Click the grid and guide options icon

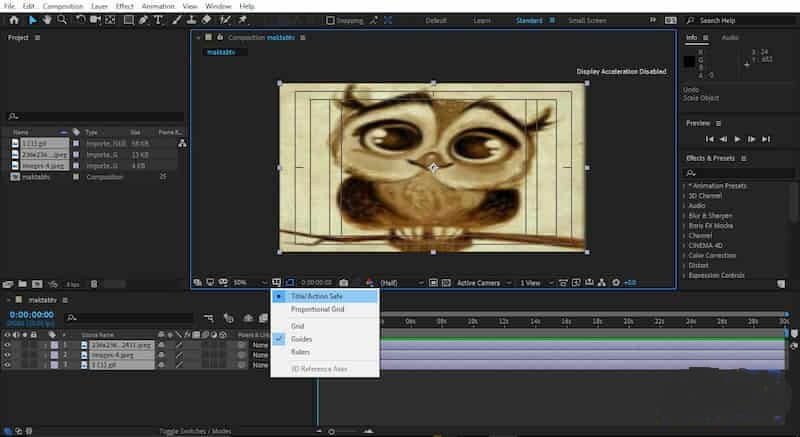(x=275, y=283)
